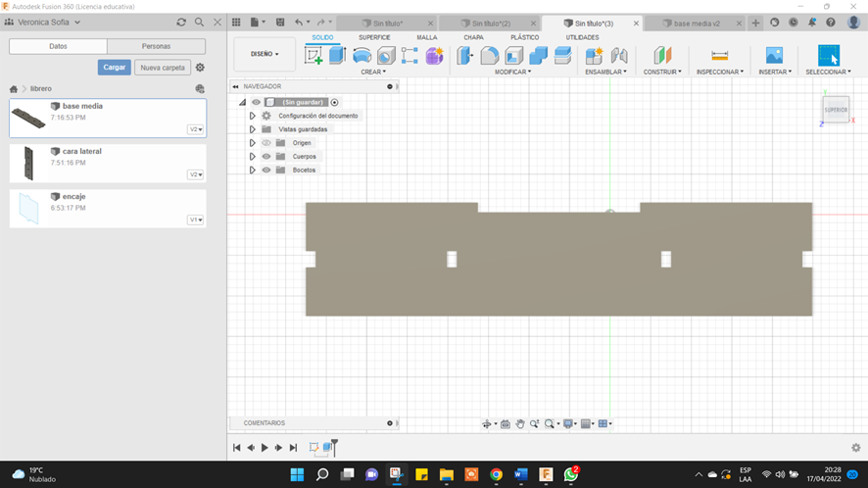The height and width of the screenshot is (488, 868).
Task: Select the Rectangular Pattern tool
Action: click(x=410, y=56)
